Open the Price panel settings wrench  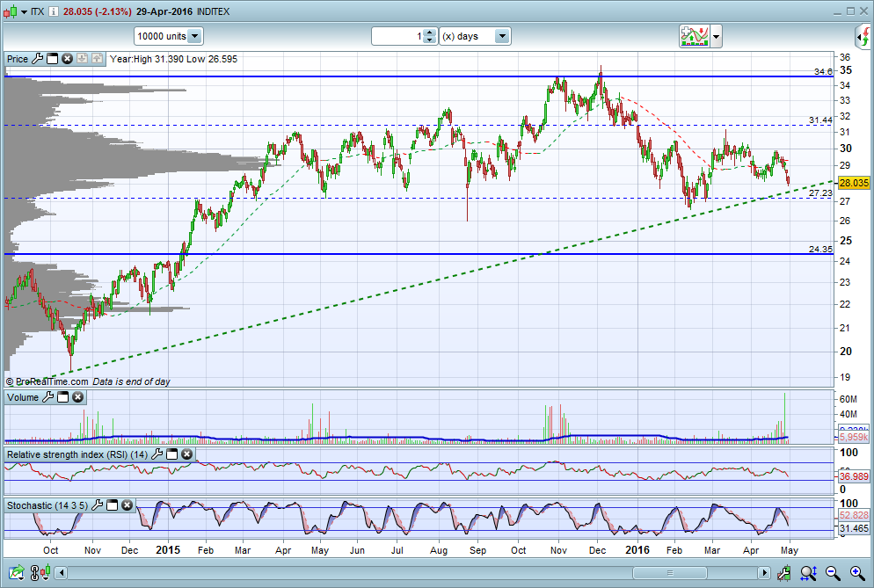click(37, 59)
